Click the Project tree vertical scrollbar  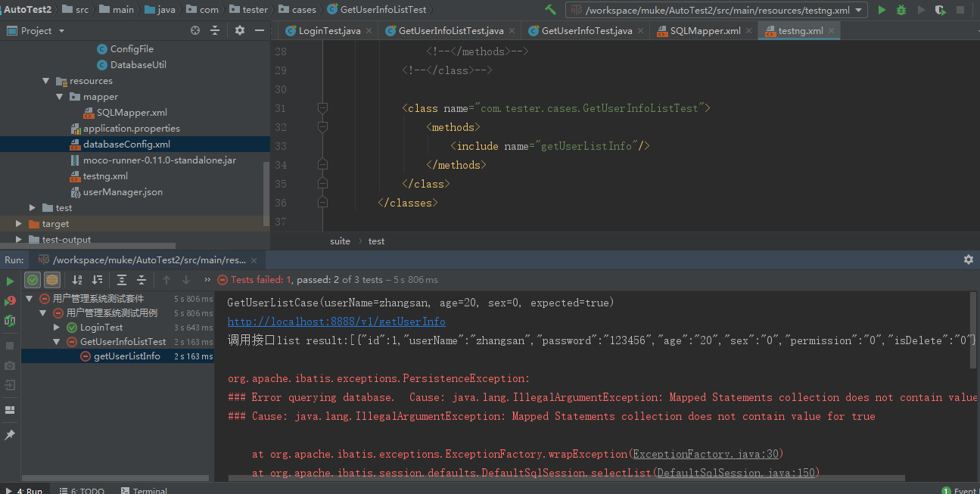coord(266,194)
